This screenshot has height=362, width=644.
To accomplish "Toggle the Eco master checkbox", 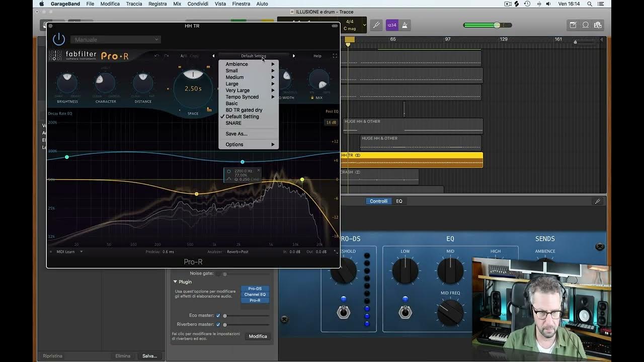I will click(218, 315).
